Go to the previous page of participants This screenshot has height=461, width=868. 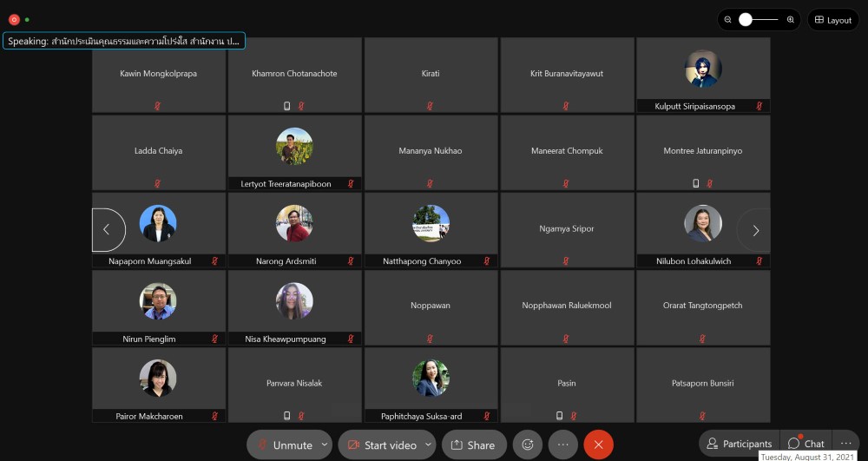107,230
